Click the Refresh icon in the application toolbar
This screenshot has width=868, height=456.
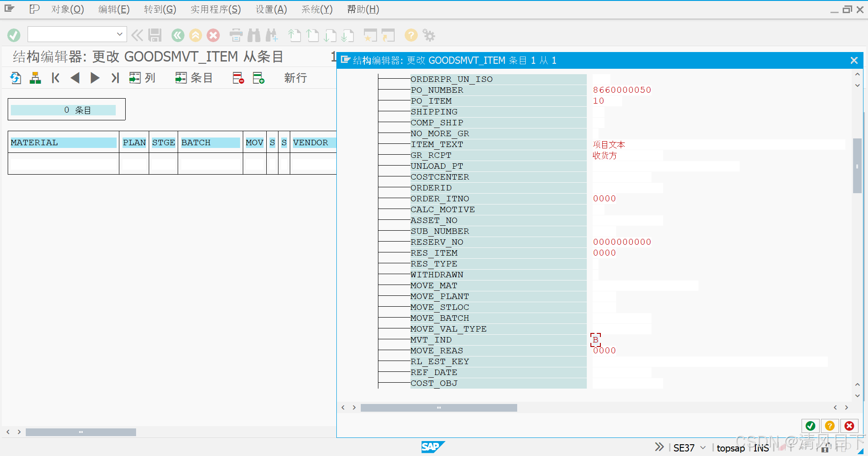tap(15, 78)
